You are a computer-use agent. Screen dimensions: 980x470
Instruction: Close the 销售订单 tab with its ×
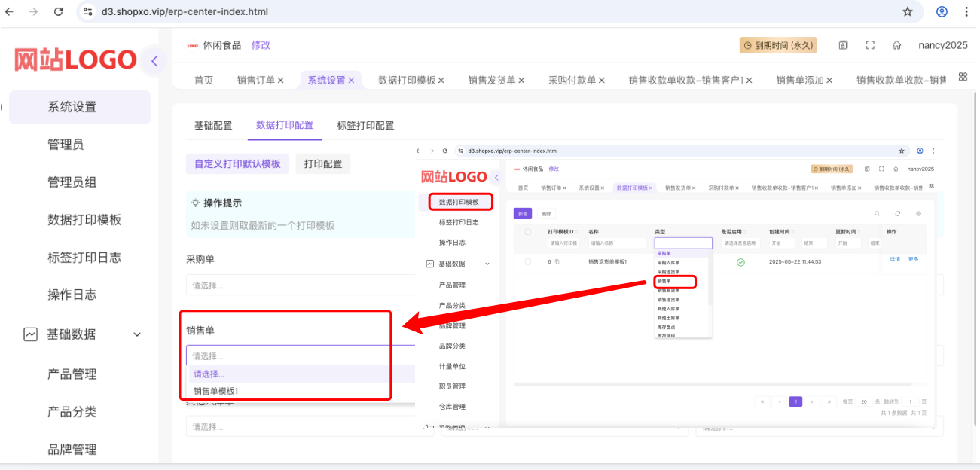point(281,80)
